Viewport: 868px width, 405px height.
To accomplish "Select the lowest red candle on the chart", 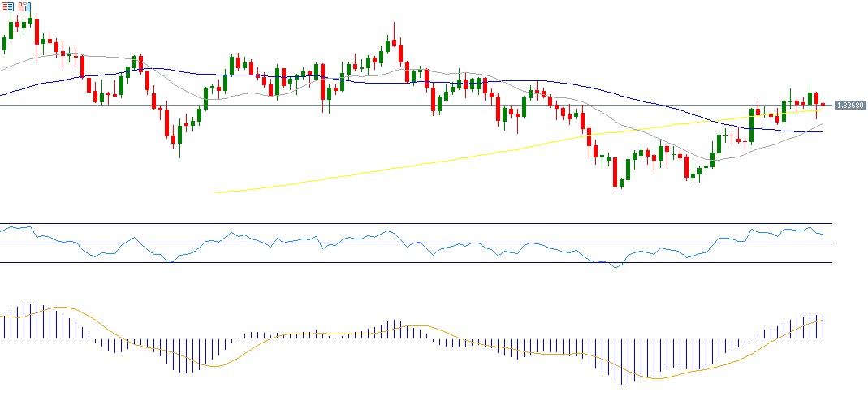I will [x=615, y=170].
